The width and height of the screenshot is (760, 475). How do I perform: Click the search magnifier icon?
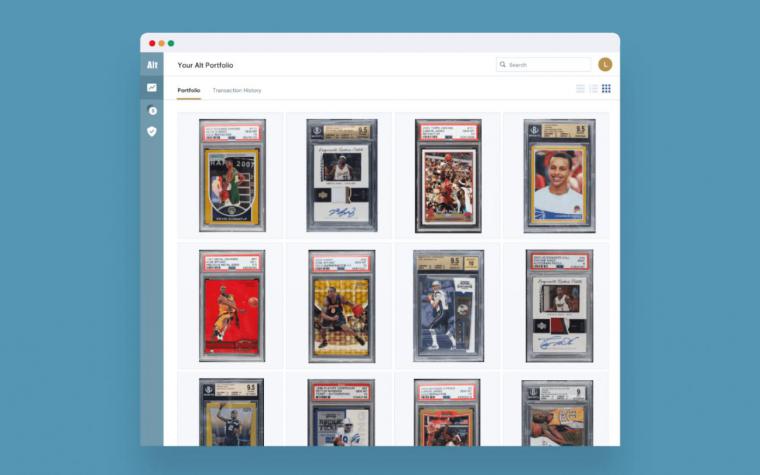503,64
